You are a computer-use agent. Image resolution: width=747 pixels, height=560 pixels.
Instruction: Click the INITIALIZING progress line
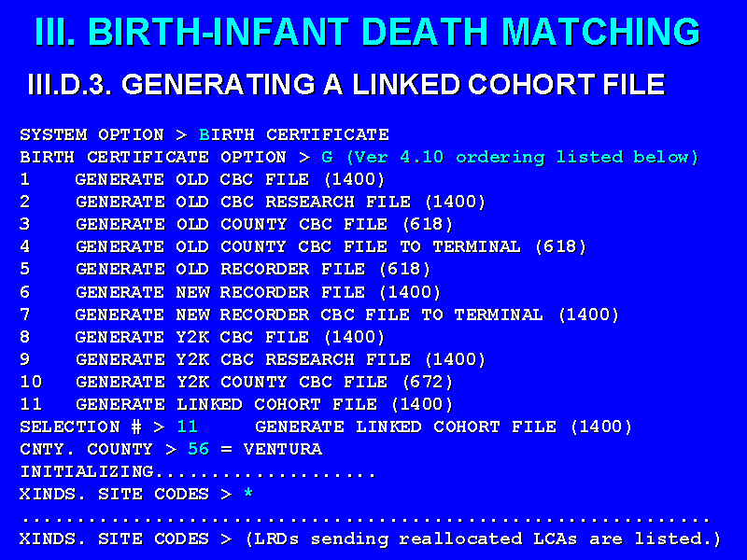198,471
